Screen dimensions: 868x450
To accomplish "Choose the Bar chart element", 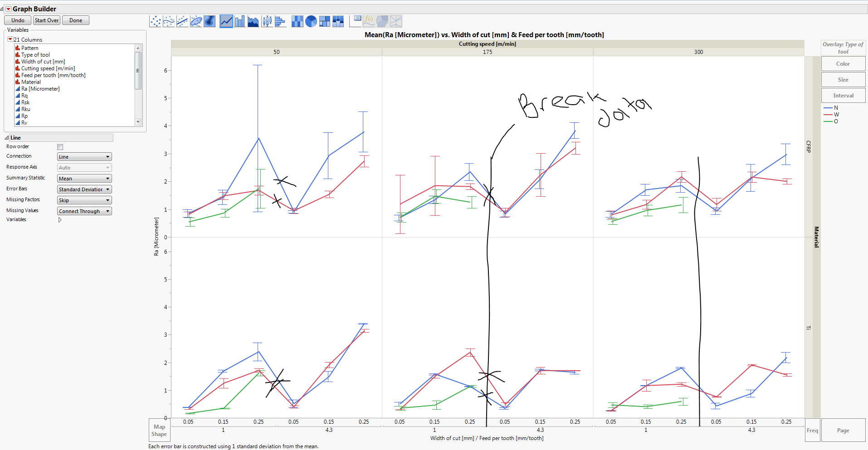I will pos(239,21).
